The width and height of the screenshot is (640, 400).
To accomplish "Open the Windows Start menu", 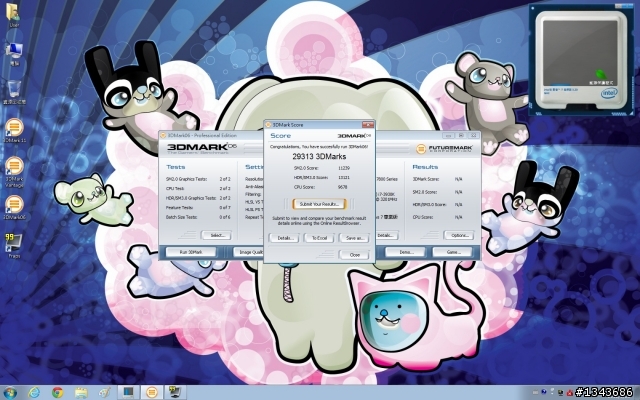I will [9, 393].
